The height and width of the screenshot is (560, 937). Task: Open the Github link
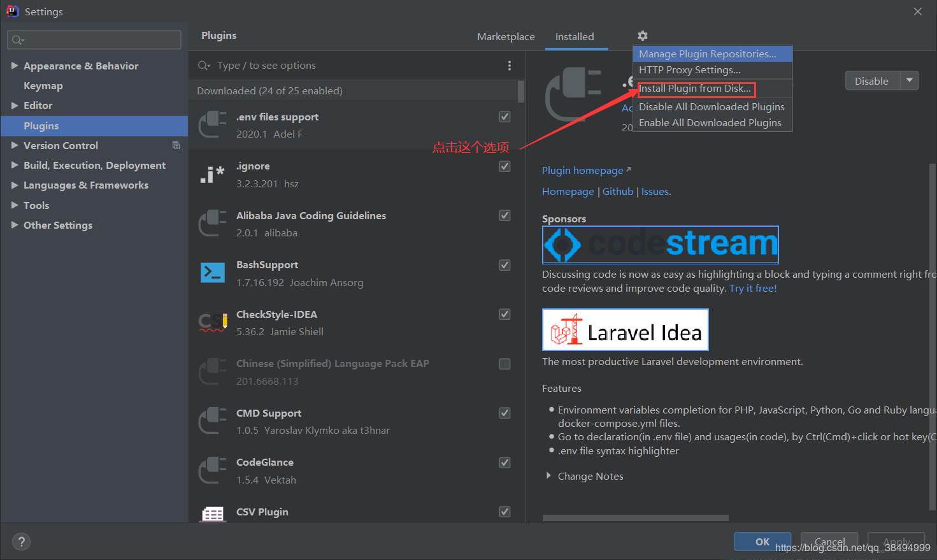[x=618, y=192]
